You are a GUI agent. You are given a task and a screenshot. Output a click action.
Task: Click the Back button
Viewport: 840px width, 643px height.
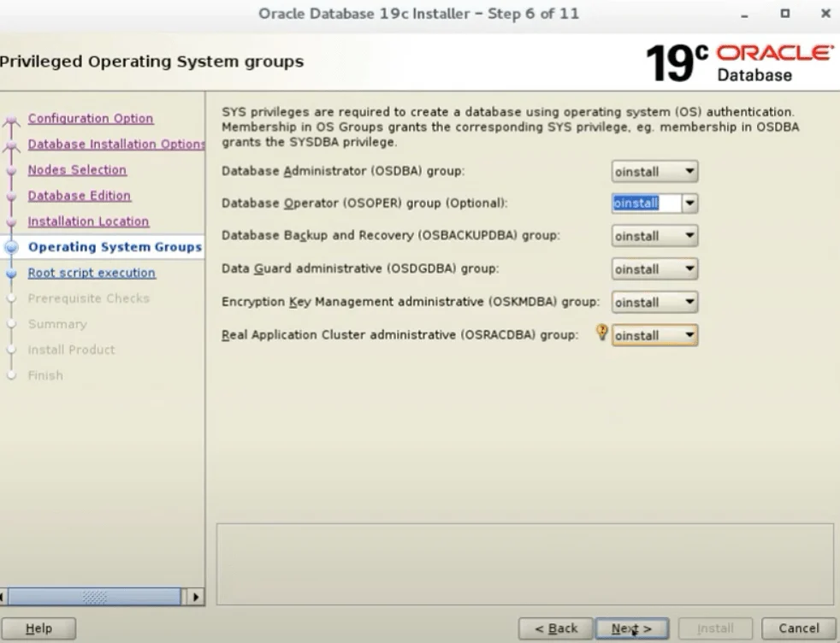[x=555, y=628]
